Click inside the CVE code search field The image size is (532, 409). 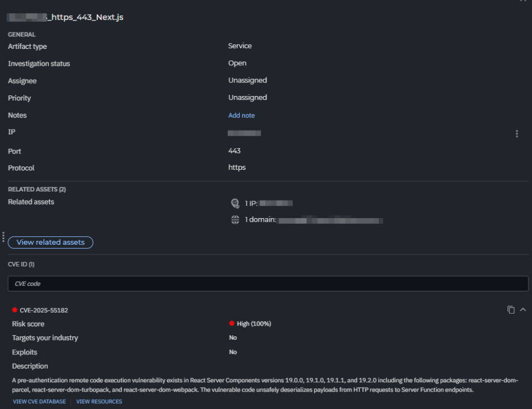pos(267,283)
